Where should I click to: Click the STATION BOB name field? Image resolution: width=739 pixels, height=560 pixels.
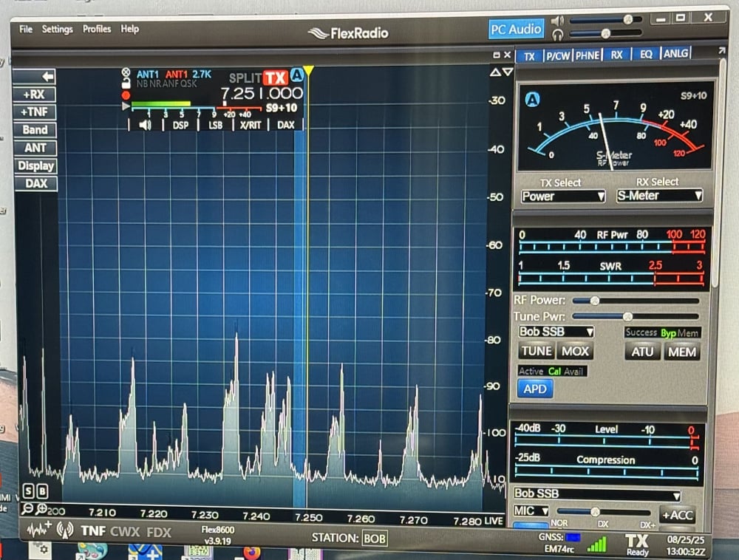click(374, 539)
